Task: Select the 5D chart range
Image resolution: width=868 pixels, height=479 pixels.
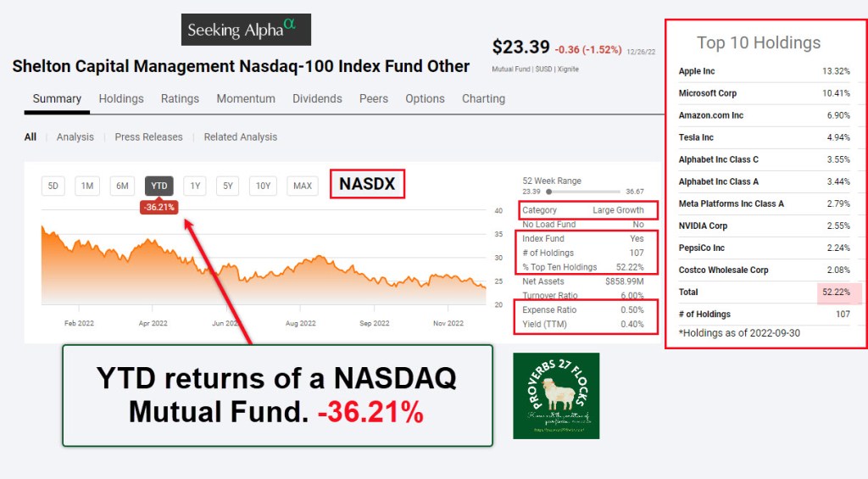Action: click(53, 186)
